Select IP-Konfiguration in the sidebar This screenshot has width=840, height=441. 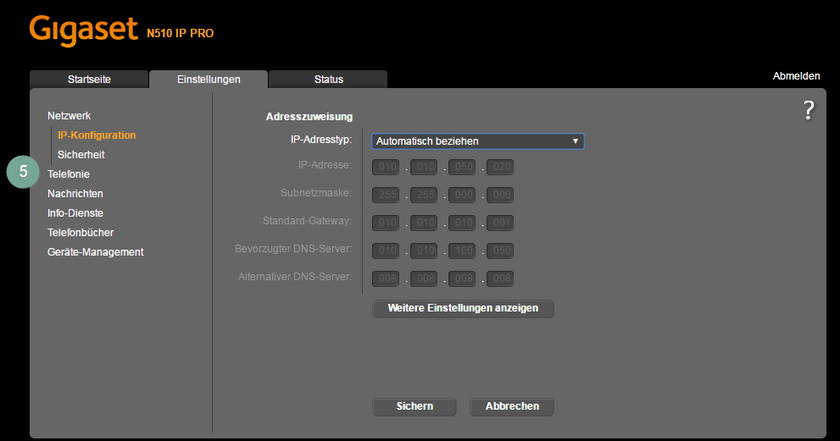(96, 135)
